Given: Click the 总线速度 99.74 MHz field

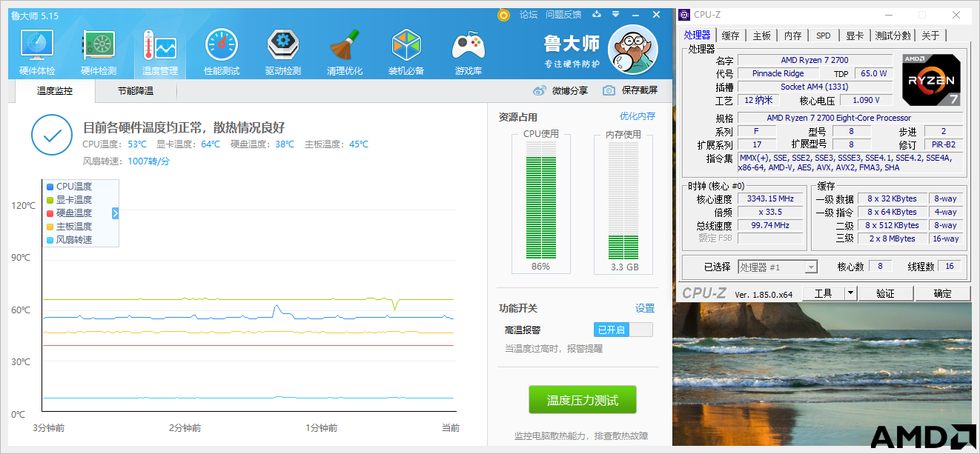Looking at the screenshot, I should pyautogui.click(x=770, y=225).
